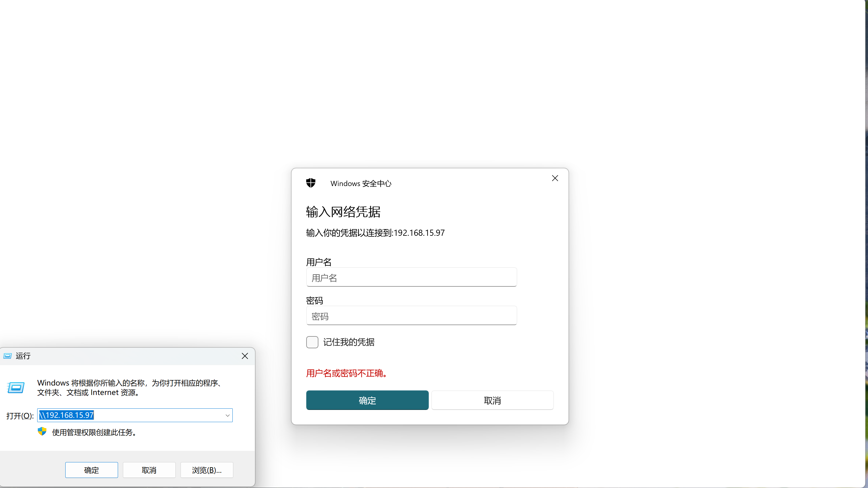This screenshot has width=868, height=488.
Task: Click the 打开(O): label
Action: tap(20, 415)
